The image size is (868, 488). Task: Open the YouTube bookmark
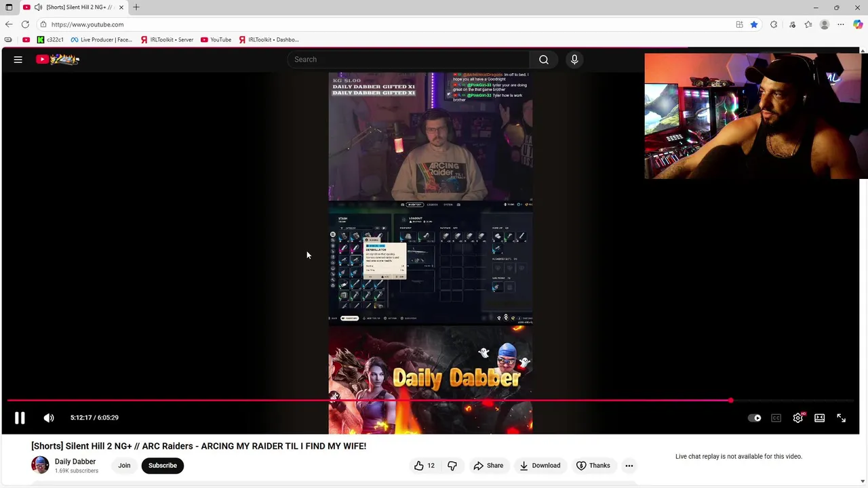pos(216,40)
